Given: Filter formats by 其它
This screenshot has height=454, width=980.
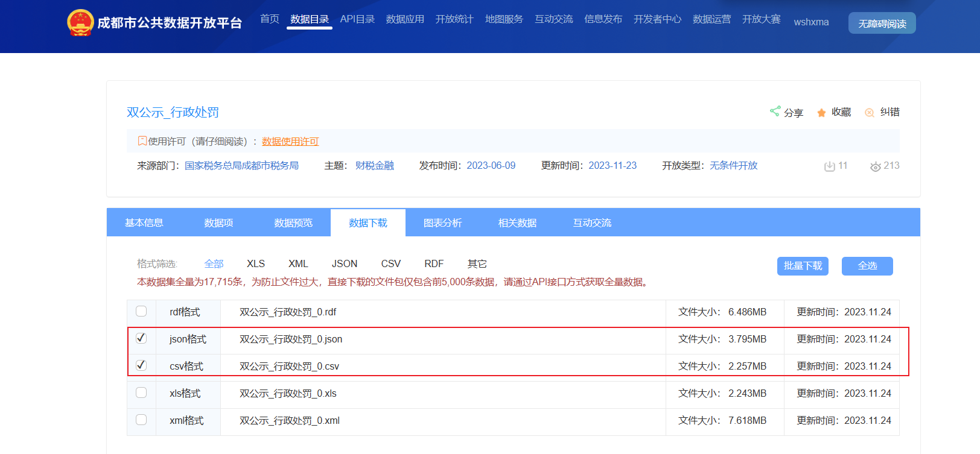Looking at the screenshot, I should (477, 263).
